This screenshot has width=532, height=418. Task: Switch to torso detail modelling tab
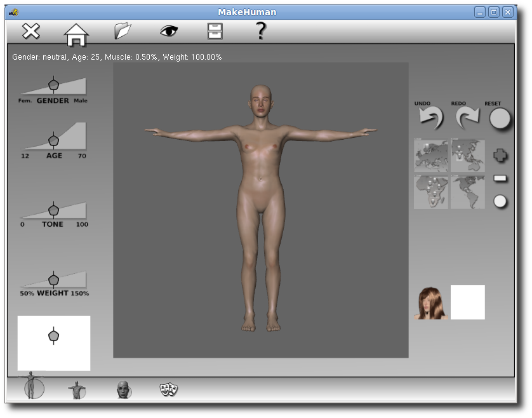(77, 390)
